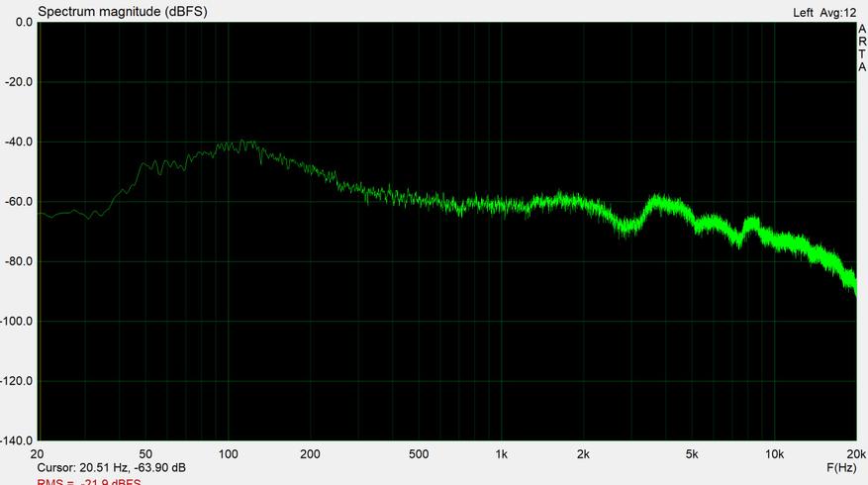Viewport: 868px width, 485px height.
Task: Select the Left channel label
Action: point(803,13)
